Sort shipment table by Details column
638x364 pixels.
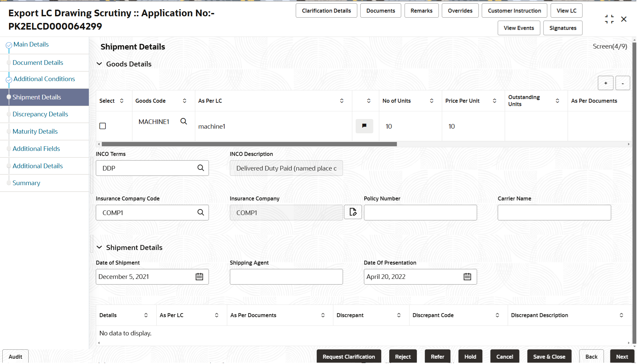tap(146, 315)
